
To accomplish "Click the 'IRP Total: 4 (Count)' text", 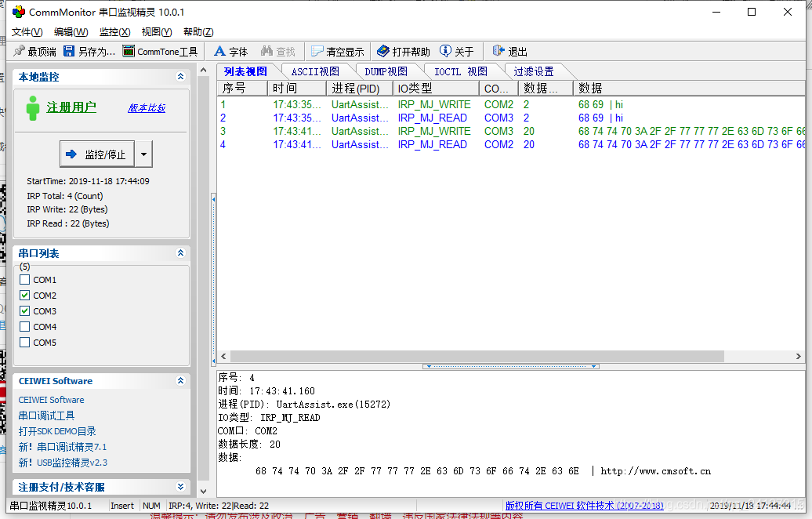I will coord(65,196).
